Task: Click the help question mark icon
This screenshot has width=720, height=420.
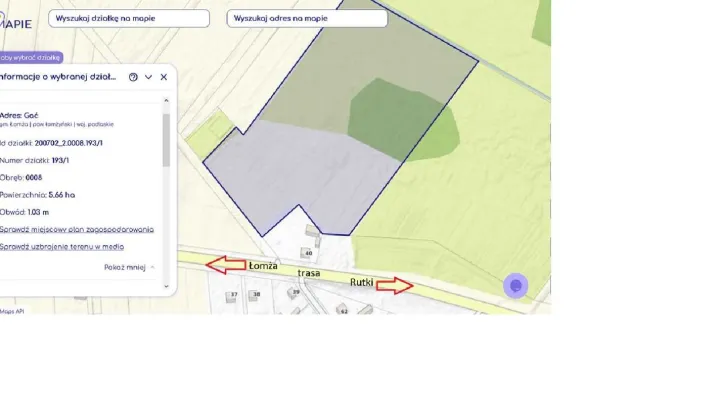Action: [x=133, y=77]
